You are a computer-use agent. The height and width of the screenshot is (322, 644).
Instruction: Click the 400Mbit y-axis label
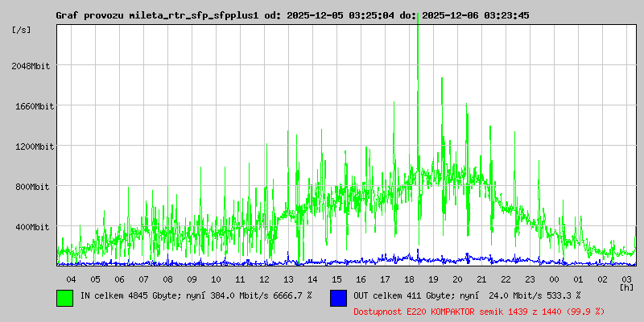coord(35,227)
